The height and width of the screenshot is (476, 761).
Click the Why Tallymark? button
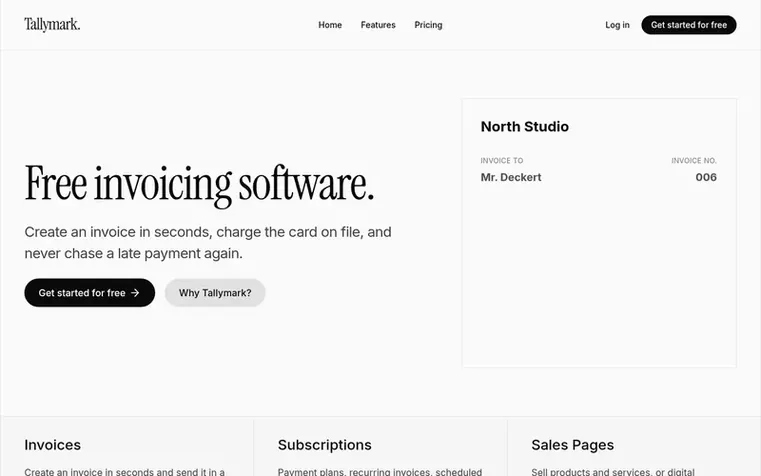[x=215, y=293]
